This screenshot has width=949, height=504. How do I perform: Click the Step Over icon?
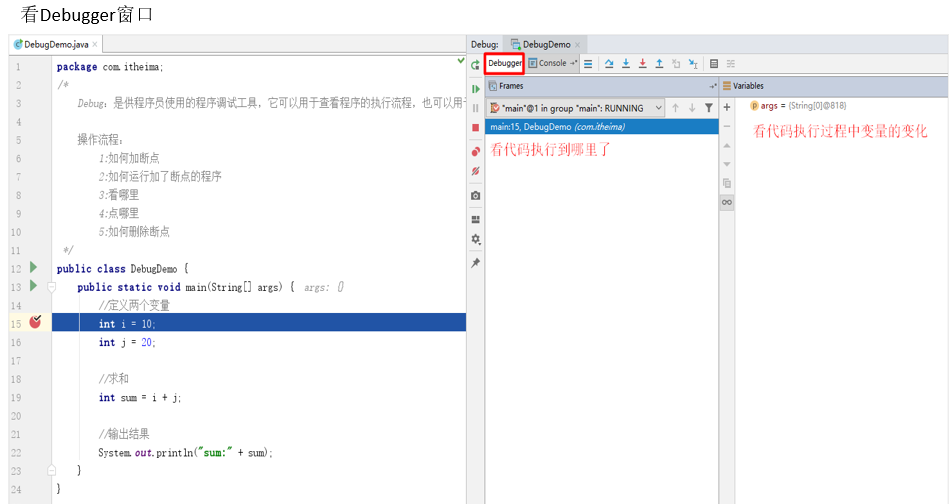pos(609,64)
